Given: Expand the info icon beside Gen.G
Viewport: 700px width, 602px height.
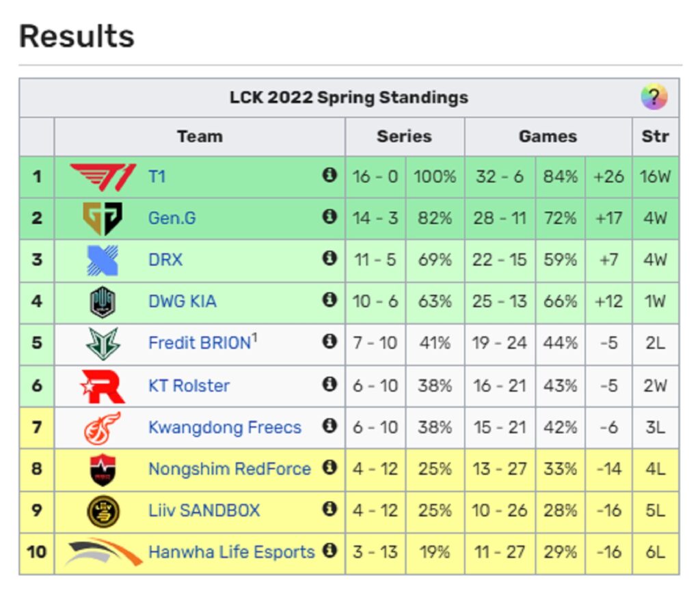Looking at the screenshot, I should [329, 217].
